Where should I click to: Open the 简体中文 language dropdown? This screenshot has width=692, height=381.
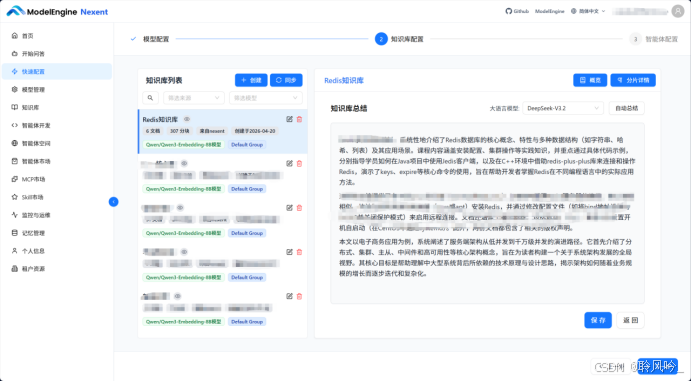588,11
